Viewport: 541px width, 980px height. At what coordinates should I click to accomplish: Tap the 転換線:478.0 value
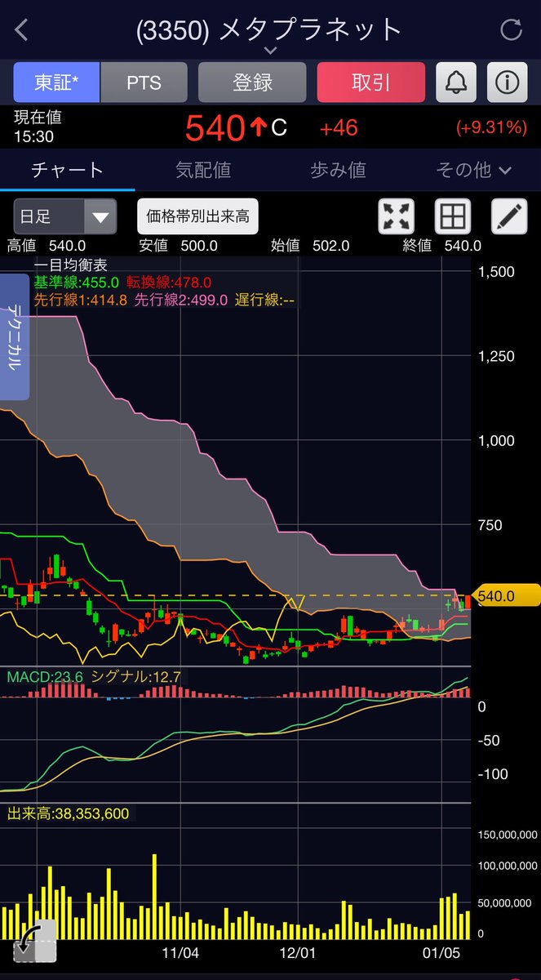[170, 282]
